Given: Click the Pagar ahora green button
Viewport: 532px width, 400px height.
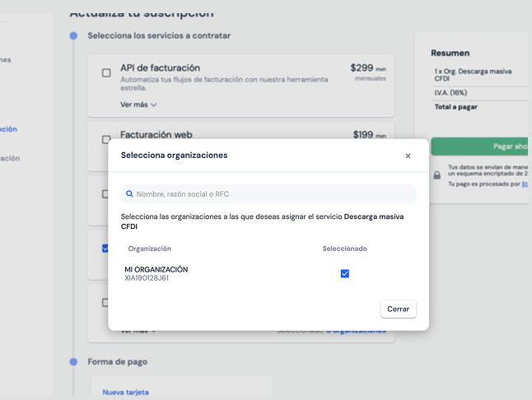Looking at the screenshot, I should click(479, 147).
